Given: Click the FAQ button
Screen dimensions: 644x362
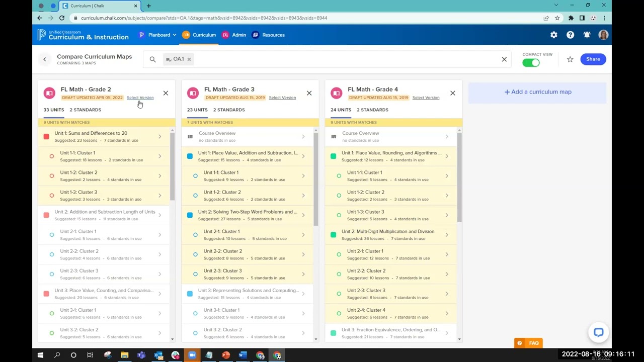Looking at the screenshot, I should (x=529, y=343).
